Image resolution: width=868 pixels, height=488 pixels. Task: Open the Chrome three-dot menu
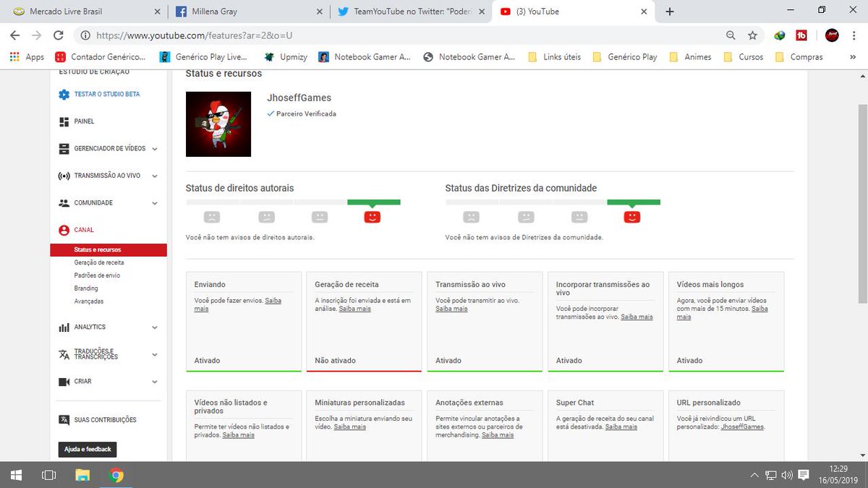854,35
